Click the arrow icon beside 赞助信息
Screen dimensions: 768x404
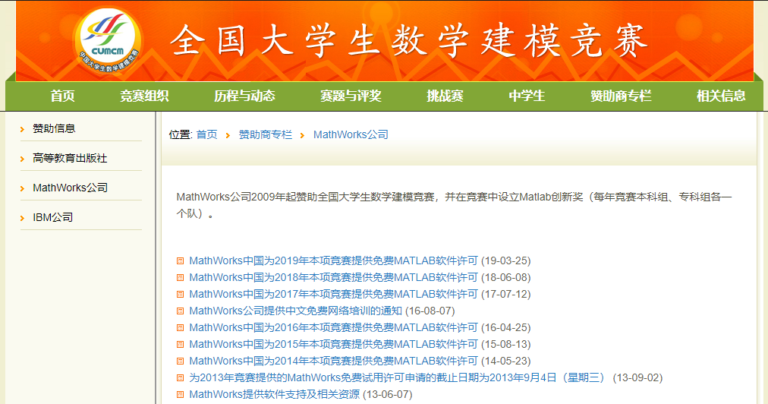[23, 129]
